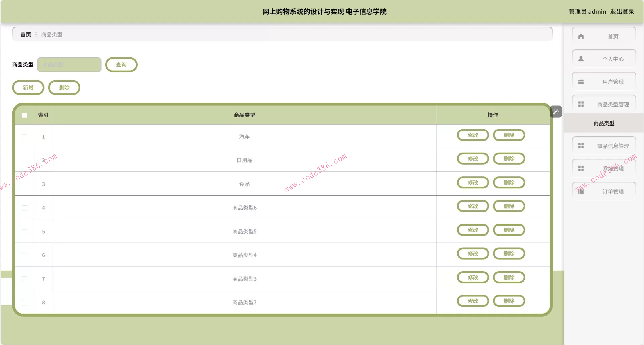The width and height of the screenshot is (644, 345).
Task: Click the grid icon beside 商品类型管理
Action: pyautogui.click(x=581, y=104)
